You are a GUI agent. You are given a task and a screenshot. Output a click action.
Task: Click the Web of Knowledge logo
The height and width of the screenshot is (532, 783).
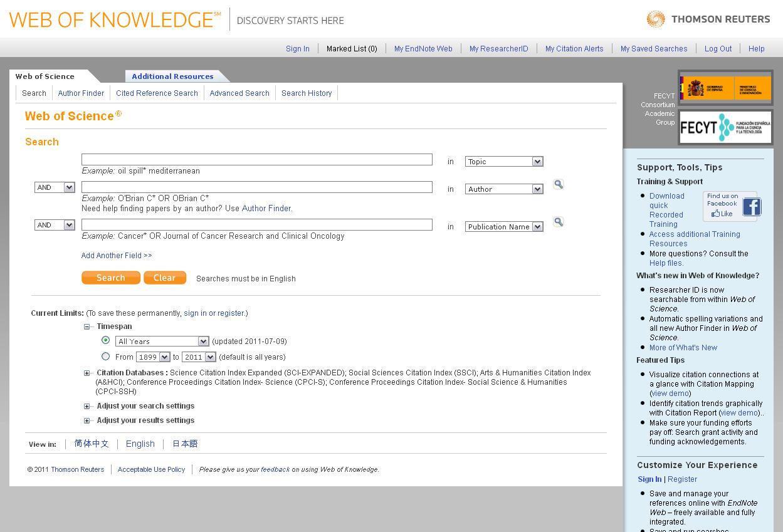pyautogui.click(x=115, y=19)
